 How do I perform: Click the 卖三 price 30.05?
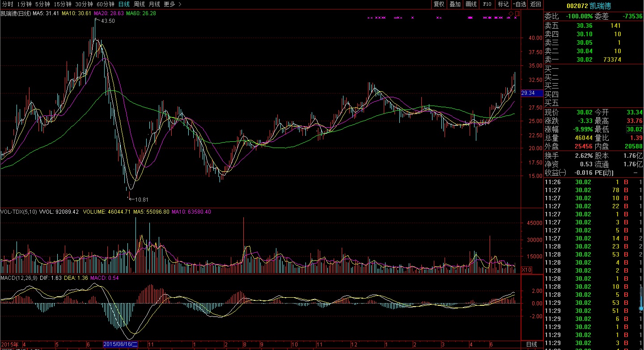[x=585, y=42]
